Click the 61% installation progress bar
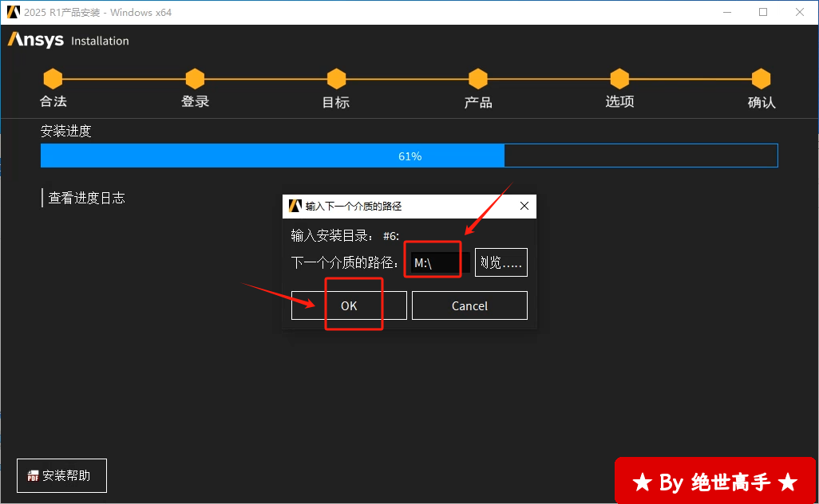819x504 pixels. pyautogui.click(x=409, y=156)
